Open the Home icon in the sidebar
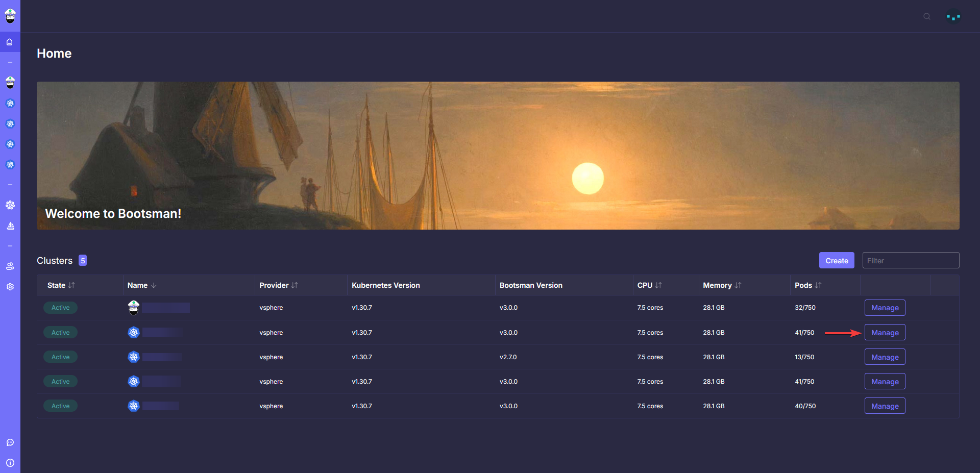Viewport: 980px width, 473px height. [x=10, y=42]
